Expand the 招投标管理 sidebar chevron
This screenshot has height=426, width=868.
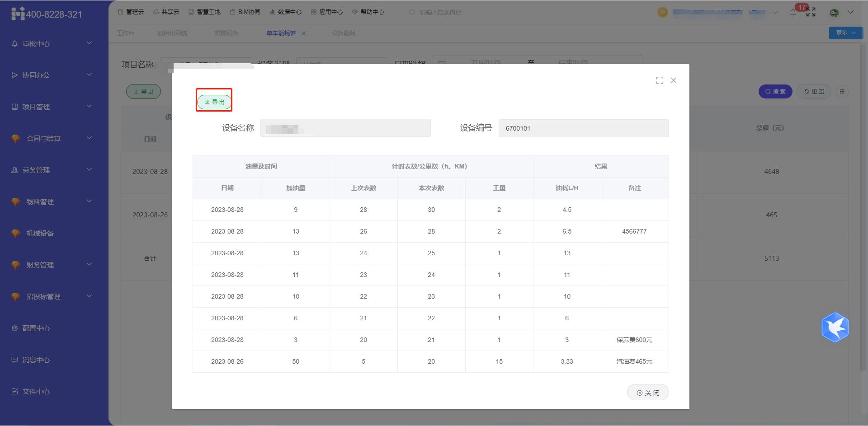coord(89,296)
